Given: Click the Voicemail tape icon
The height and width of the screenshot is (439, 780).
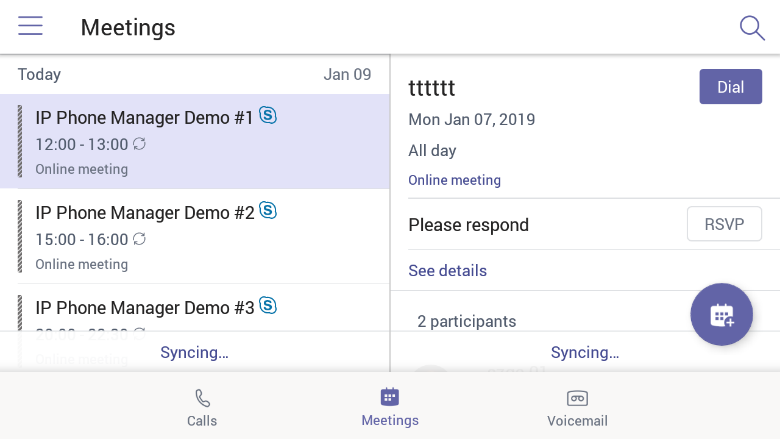Looking at the screenshot, I should tap(577, 398).
